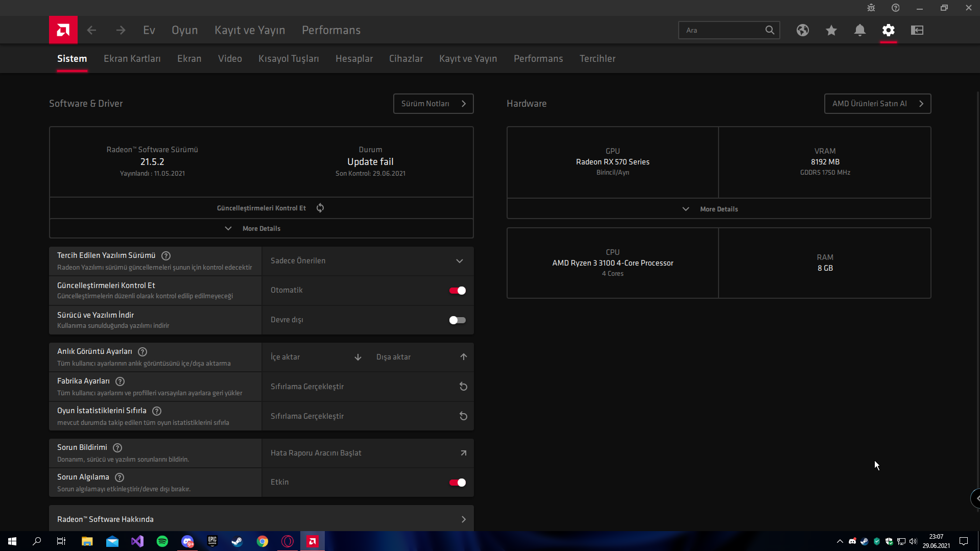Open Opera browser in taskbar

point(288,541)
